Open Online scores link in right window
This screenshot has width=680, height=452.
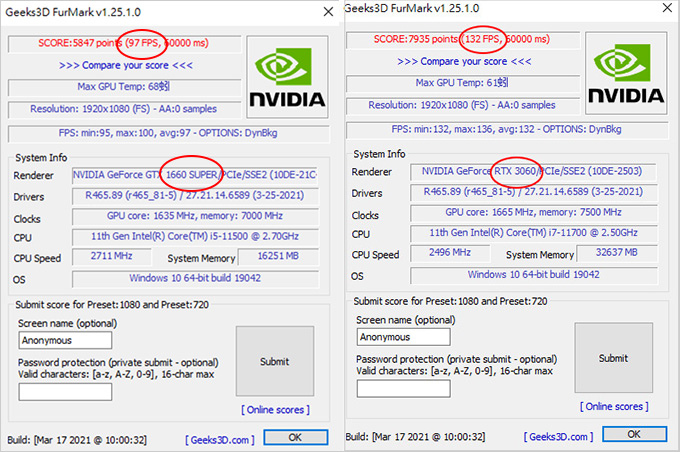coord(614,406)
